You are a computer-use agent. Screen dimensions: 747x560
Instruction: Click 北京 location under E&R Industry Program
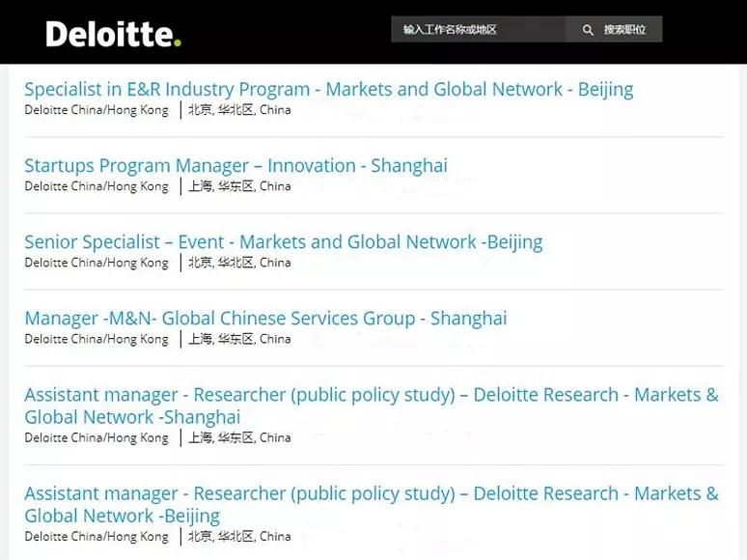click(x=200, y=110)
